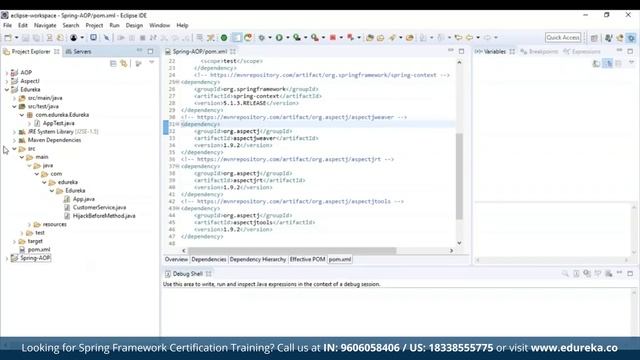
Task: Select pom.xml file under Edureka project
Action: 35,249
